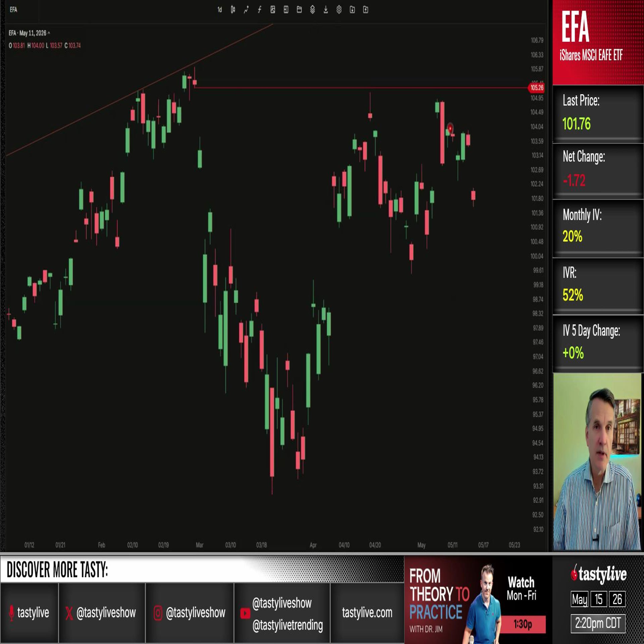Open the chart layout grid icon
The image size is (644, 644).
pyautogui.click(x=286, y=10)
